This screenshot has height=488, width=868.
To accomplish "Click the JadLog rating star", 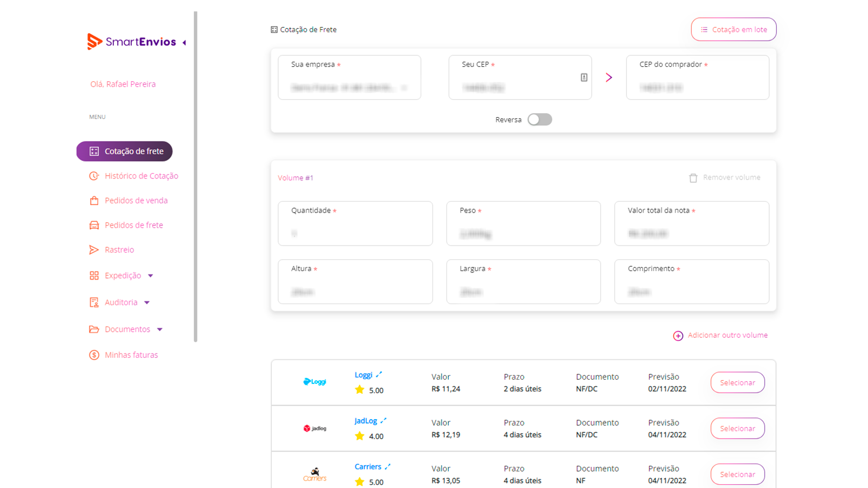I will 359,435.
